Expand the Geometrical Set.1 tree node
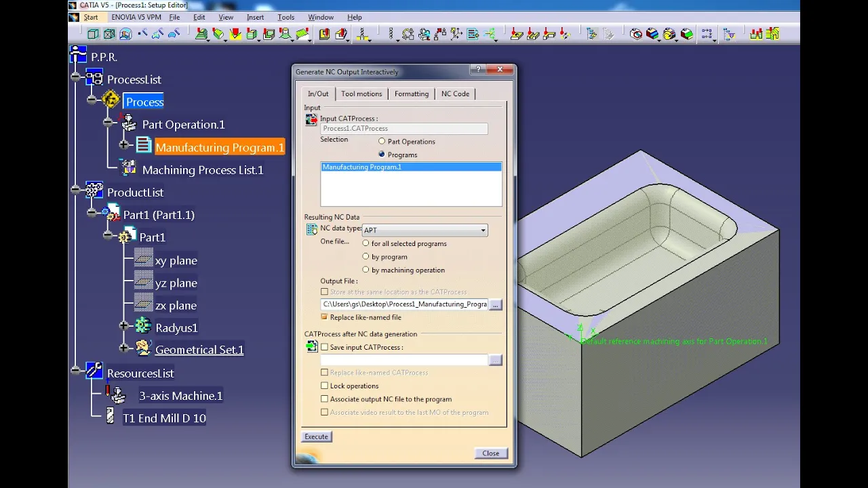This screenshot has height=488, width=868. (x=124, y=348)
